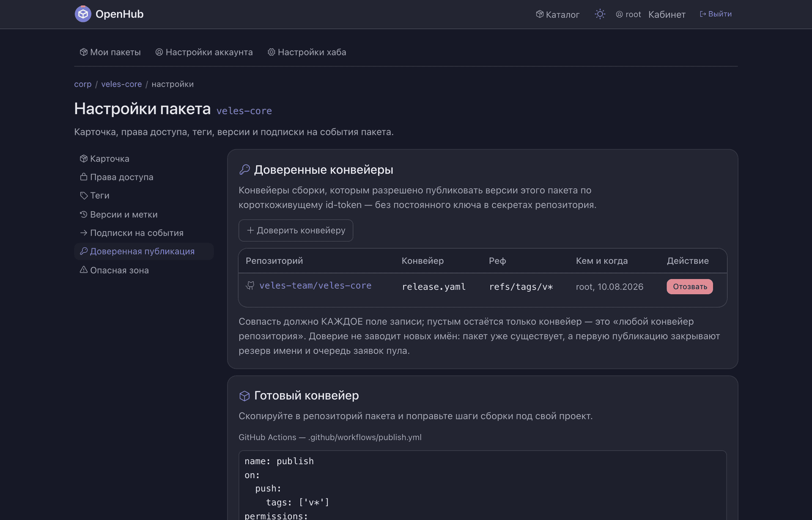
Task: Open the veles-team/veles-core repository link
Action: coord(315,286)
